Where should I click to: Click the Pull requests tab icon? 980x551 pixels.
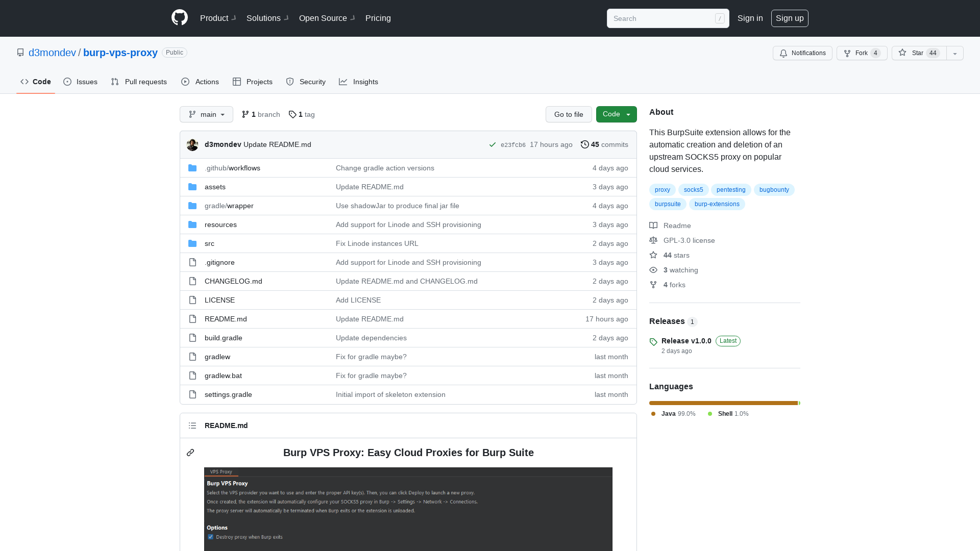(114, 82)
